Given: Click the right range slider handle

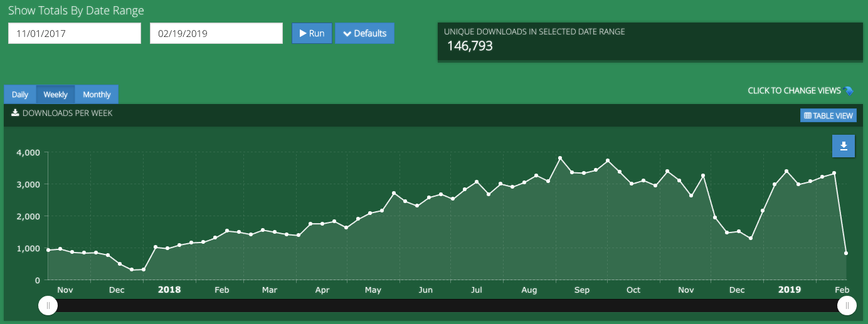Looking at the screenshot, I should tap(847, 305).
